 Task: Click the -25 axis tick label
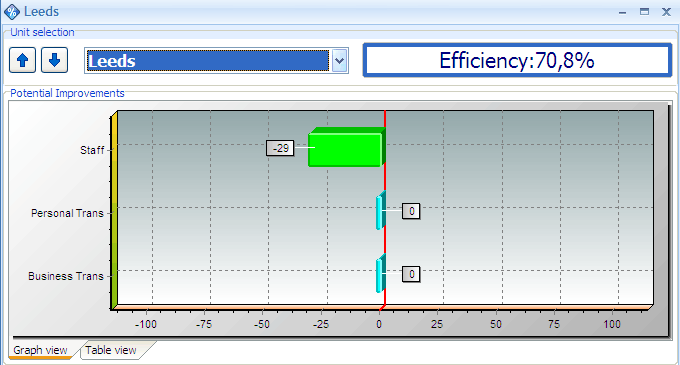[x=320, y=324]
